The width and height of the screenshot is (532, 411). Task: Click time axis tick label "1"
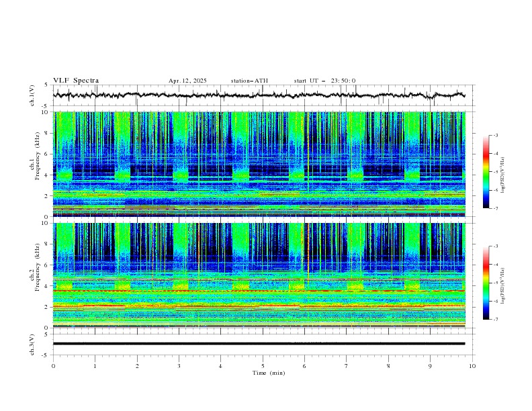pos(95,366)
